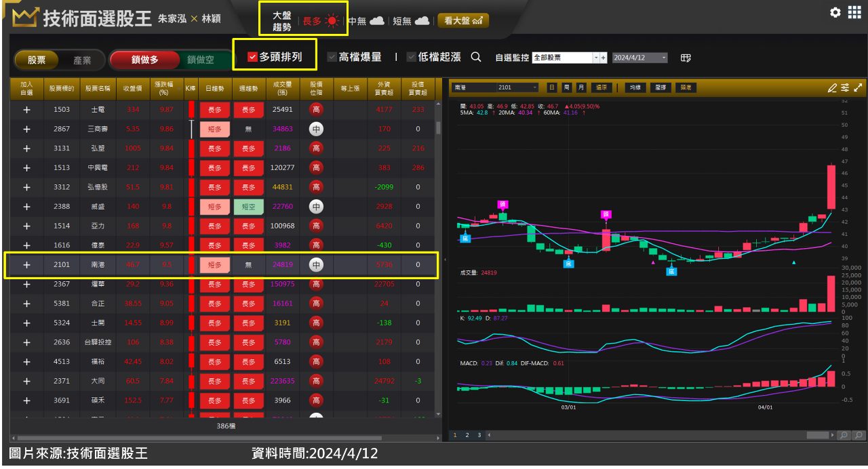The height and width of the screenshot is (469, 868).
Task: Click the column layout table icon
Action: (686, 58)
